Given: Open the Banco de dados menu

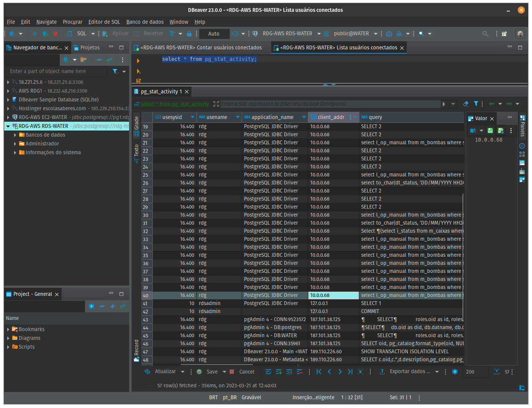Looking at the screenshot, I should pyautogui.click(x=145, y=22).
